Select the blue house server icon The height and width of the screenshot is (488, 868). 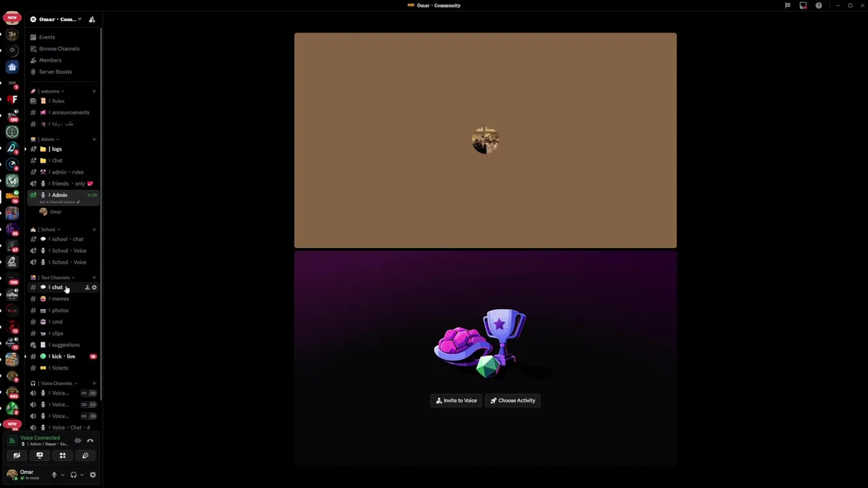point(12,66)
